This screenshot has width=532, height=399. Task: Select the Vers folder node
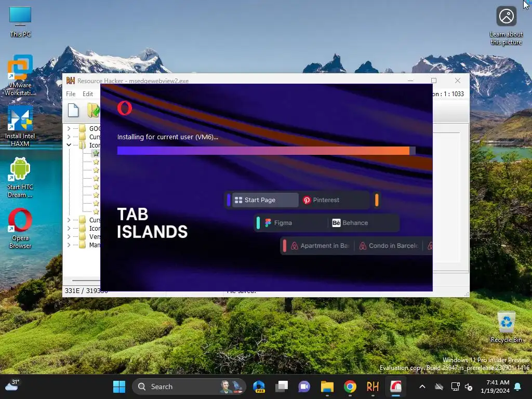pyautogui.click(x=95, y=236)
